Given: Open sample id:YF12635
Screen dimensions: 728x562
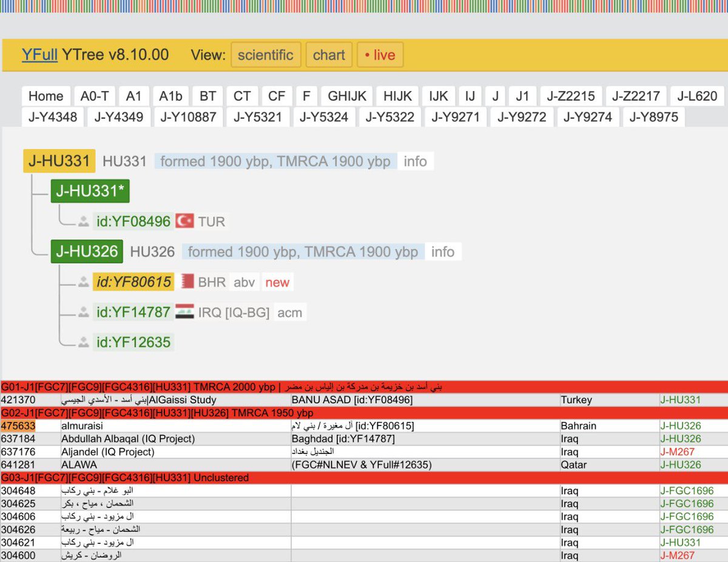Looking at the screenshot, I should [x=133, y=342].
